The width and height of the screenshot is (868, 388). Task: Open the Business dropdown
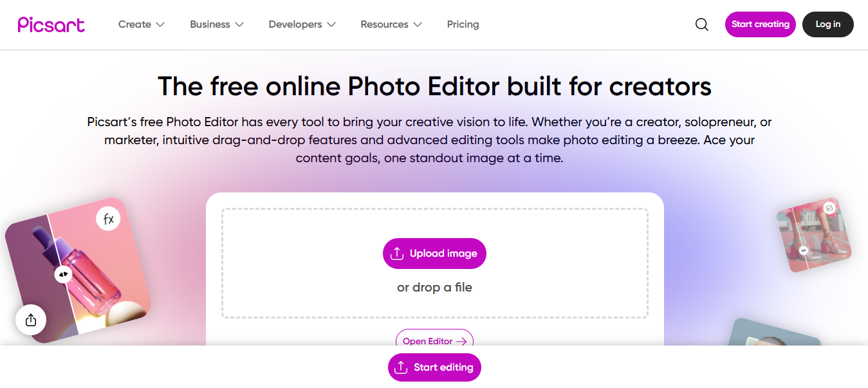click(216, 24)
